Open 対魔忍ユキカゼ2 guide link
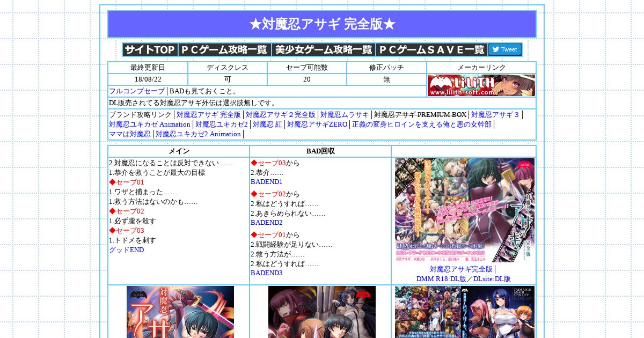This screenshot has height=338, width=644. click(x=222, y=124)
